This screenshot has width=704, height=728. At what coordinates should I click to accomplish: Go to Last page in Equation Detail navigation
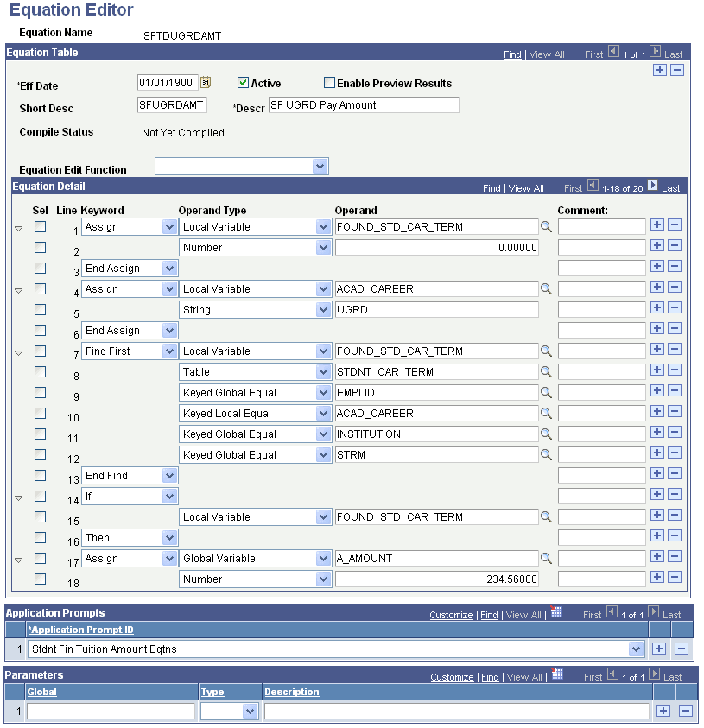672,187
